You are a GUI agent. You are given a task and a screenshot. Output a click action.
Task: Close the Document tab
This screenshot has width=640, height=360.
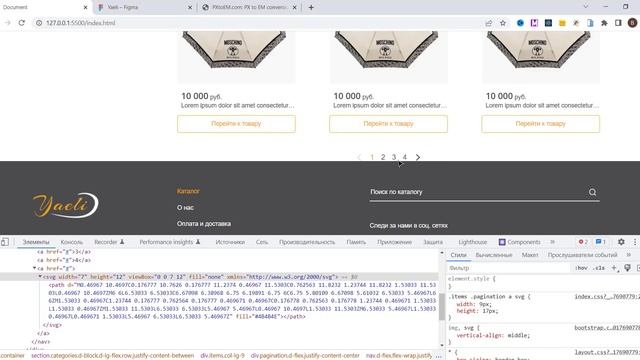click(85, 7)
